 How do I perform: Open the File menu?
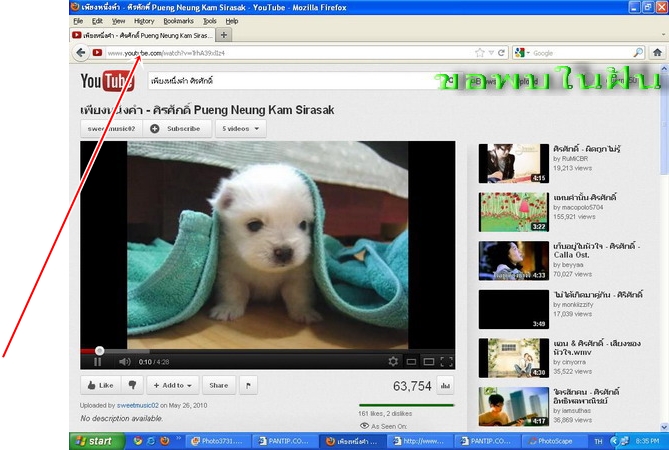78,21
